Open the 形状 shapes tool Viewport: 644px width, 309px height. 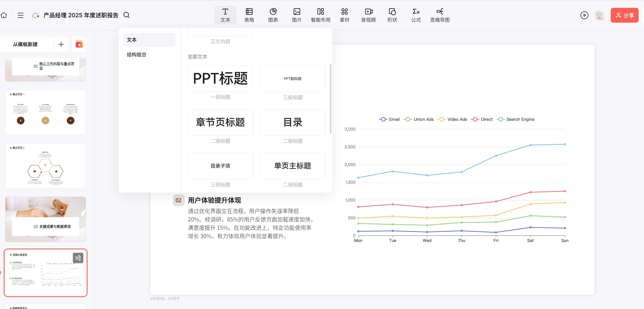(x=392, y=15)
